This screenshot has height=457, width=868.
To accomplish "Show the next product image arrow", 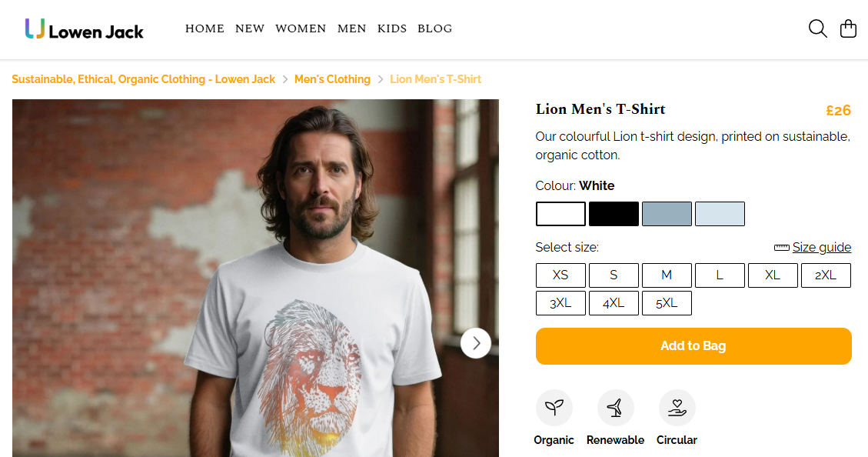I will point(476,343).
